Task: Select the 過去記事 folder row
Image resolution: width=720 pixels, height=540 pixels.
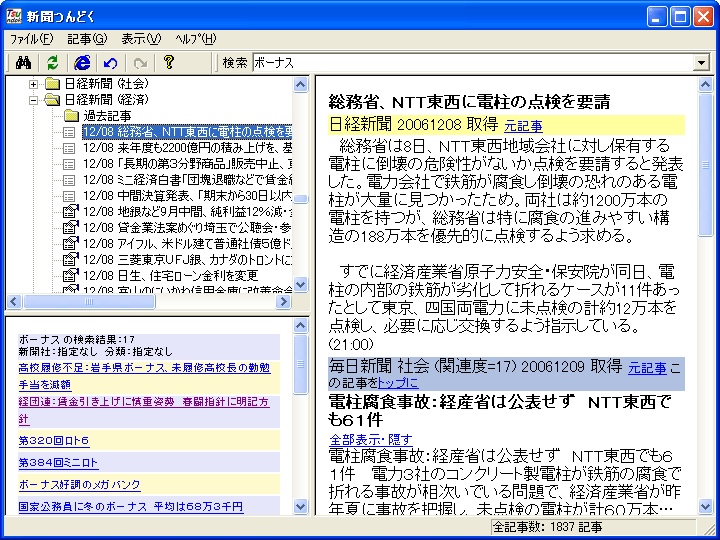Action: click(107, 116)
